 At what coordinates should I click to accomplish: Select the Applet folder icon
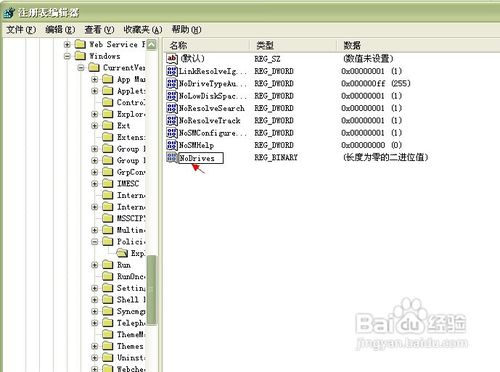(108, 91)
